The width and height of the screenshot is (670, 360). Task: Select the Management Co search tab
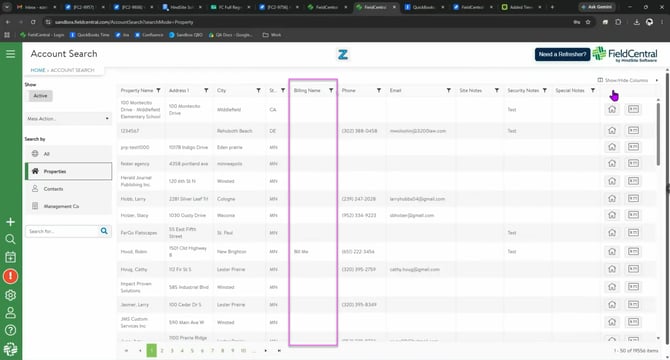point(68,206)
